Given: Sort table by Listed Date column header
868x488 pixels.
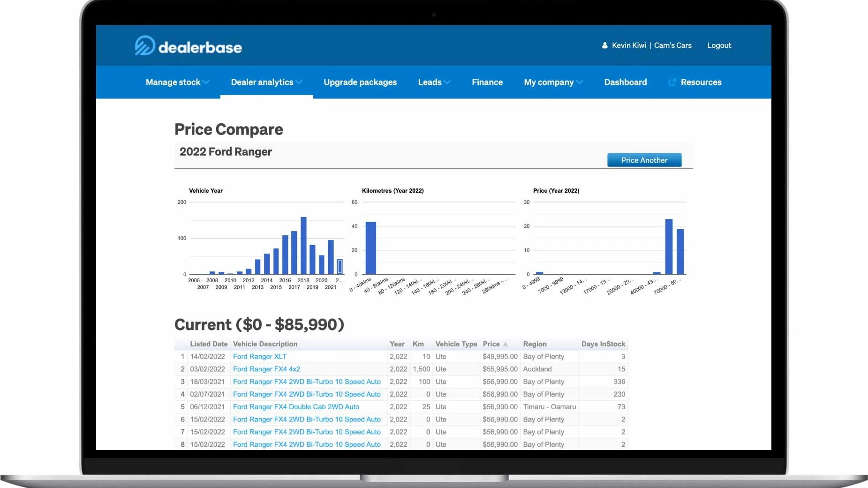Looking at the screenshot, I should 208,344.
